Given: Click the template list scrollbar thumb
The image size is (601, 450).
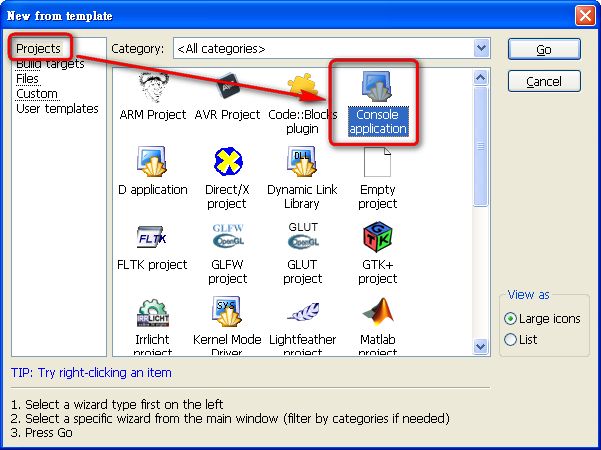Looking at the screenshot, I should pyautogui.click(x=481, y=146).
